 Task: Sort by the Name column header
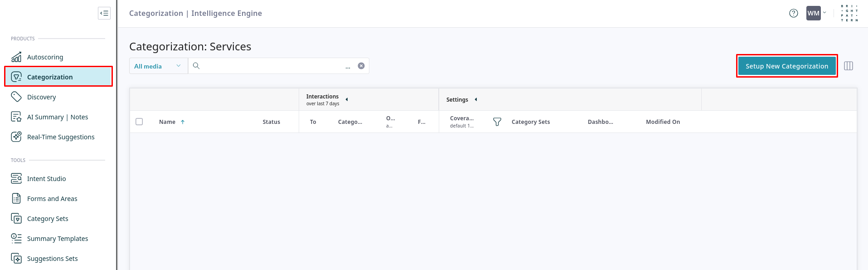[167, 122]
